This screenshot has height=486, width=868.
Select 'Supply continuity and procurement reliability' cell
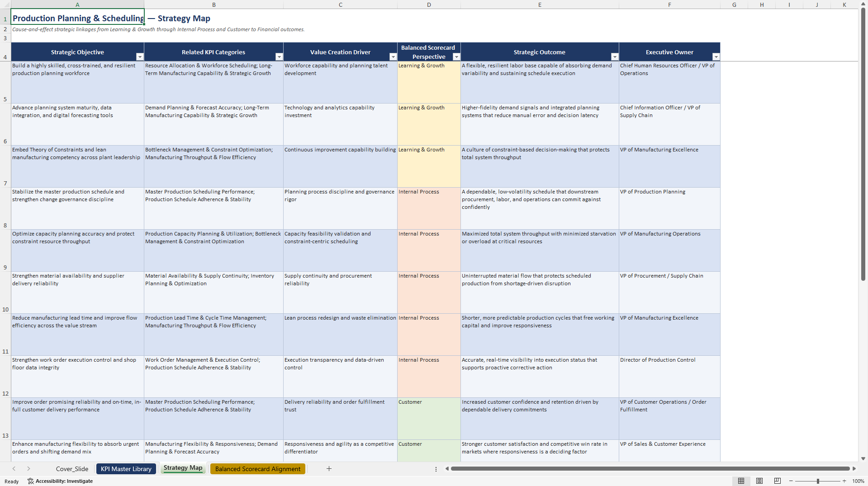click(341, 293)
